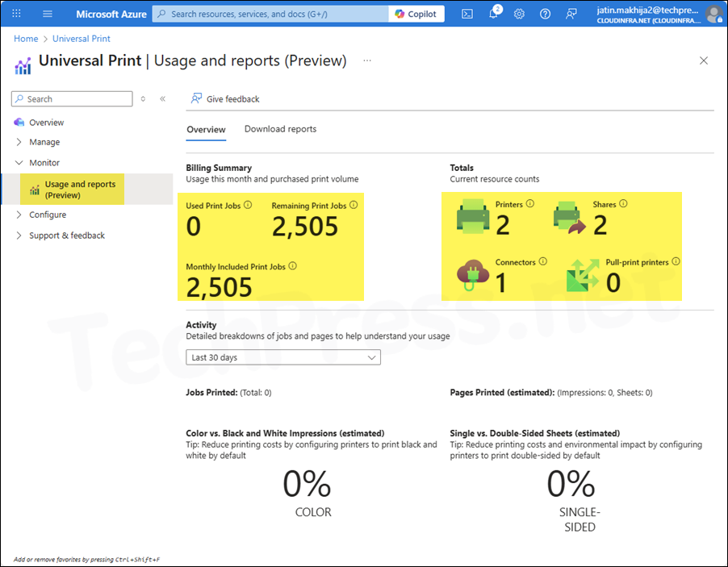Go to Home breadcrumb
Image resolution: width=728 pixels, height=567 pixels.
(26, 39)
